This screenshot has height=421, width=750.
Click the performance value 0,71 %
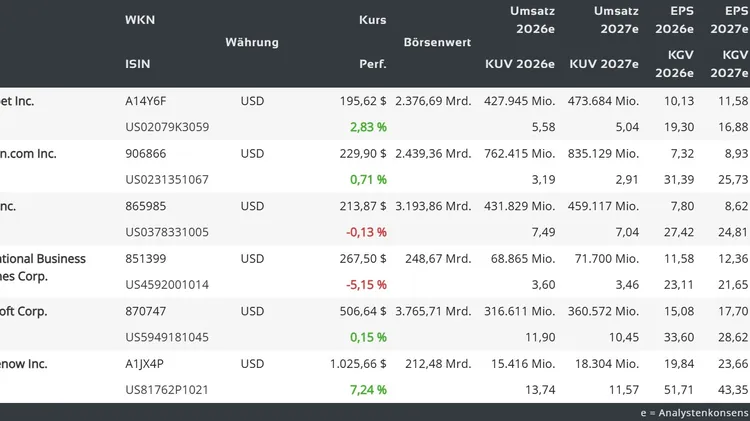(368, 180)
